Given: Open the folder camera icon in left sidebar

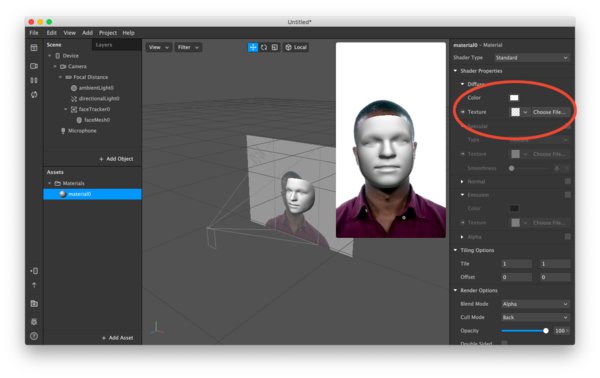Looking at the screenshot, I should pos(34,303).
